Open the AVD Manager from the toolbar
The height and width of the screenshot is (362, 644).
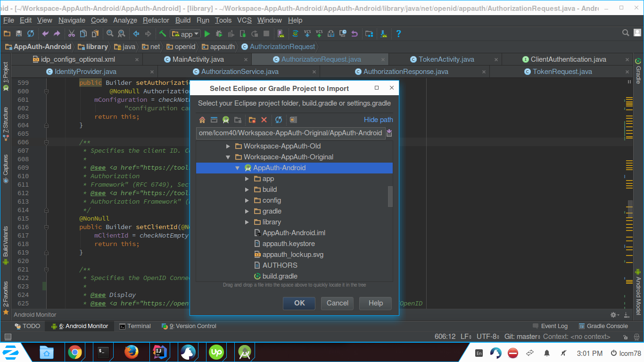280,33
